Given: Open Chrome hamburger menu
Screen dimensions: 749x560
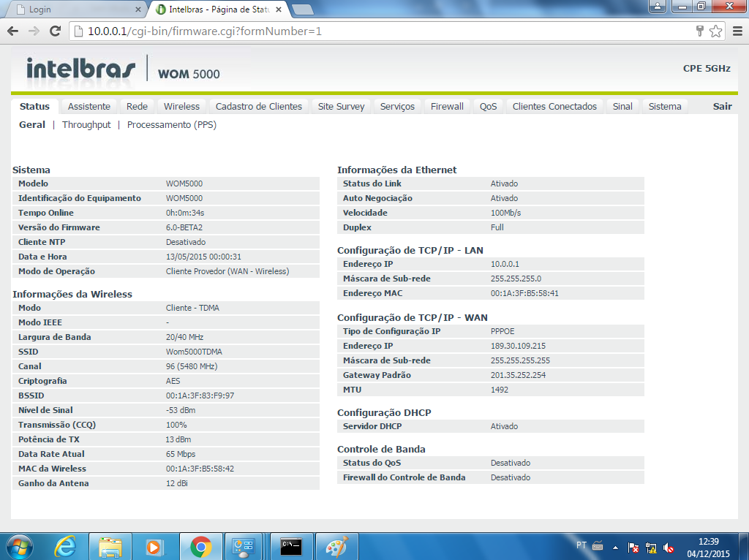Looking at the screenshot, I should click(737, 31).
